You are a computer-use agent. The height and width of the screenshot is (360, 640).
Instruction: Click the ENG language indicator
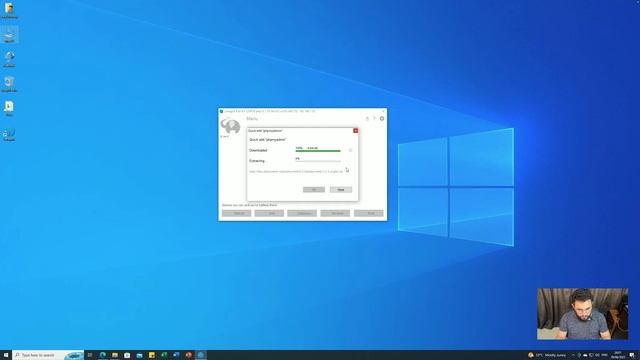[604, 355]
